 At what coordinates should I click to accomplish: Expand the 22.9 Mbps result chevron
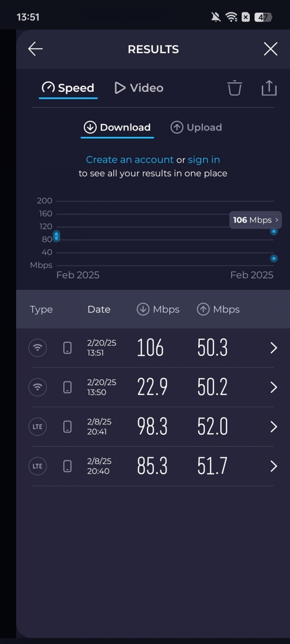point(273,387)
